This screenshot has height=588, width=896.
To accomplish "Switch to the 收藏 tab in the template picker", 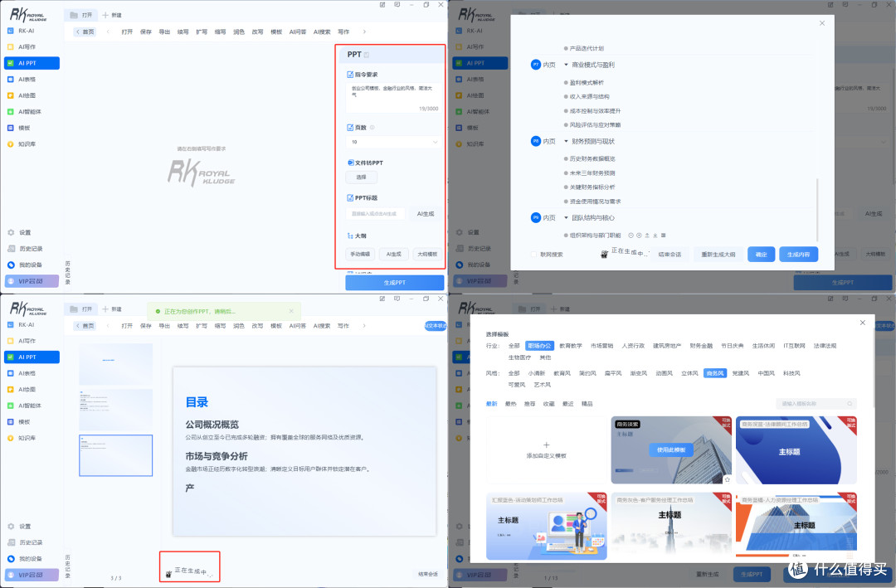I will (548, 403).
